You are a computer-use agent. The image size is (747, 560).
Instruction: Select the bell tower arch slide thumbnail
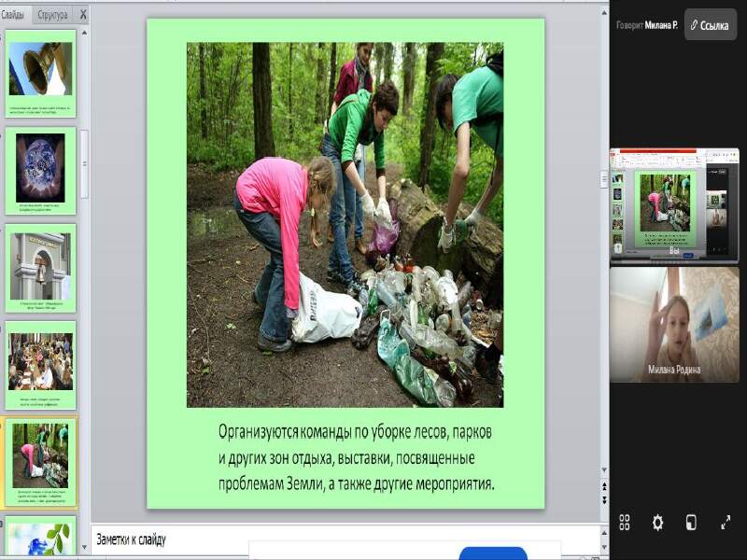click(x=40, y=268)
